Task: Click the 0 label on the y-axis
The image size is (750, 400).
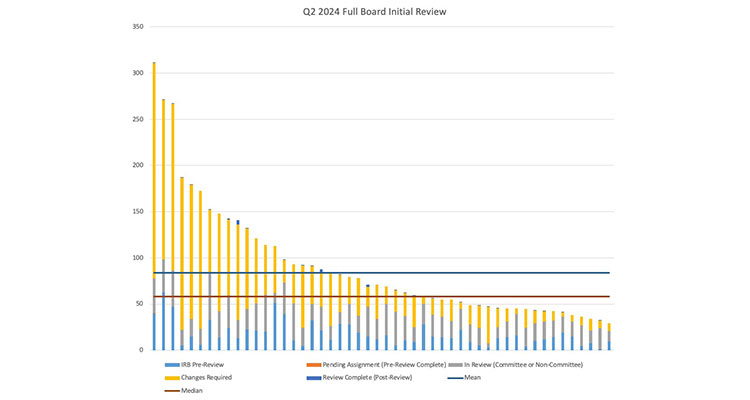Action: coord(141,350)
